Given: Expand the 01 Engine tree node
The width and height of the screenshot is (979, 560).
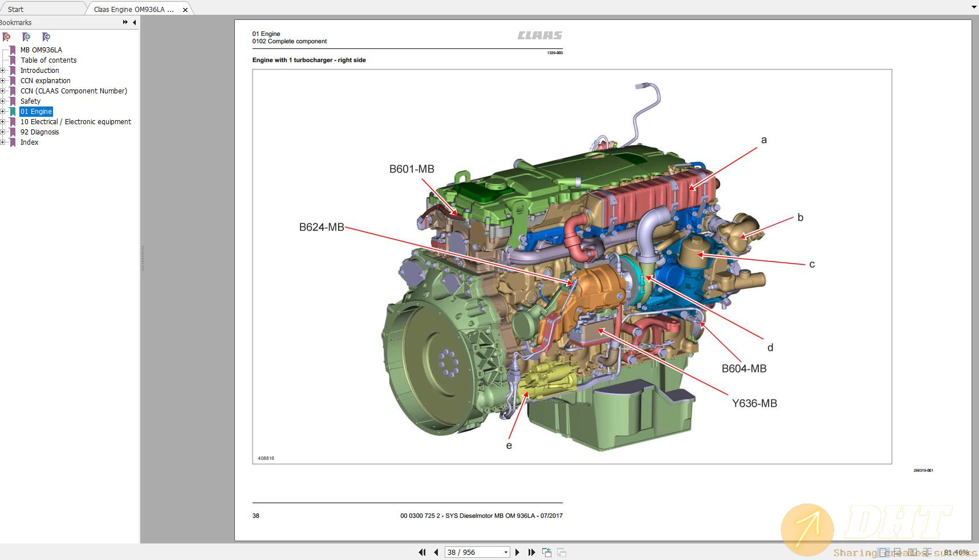Looking at the screenshot, I should [x=2, y=112].
